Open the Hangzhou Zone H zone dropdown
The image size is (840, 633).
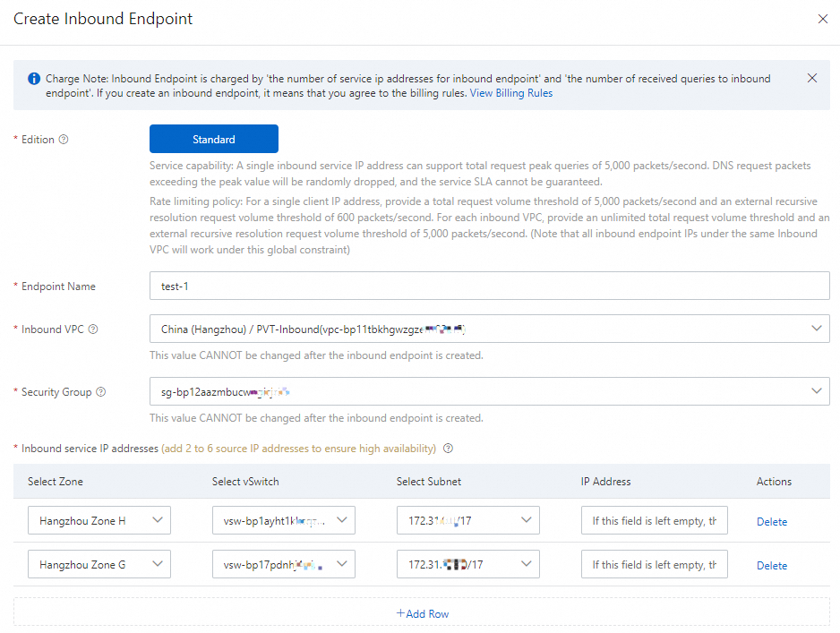(x=99, y=520)
